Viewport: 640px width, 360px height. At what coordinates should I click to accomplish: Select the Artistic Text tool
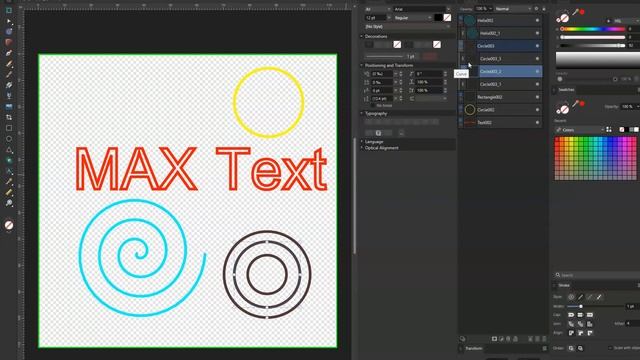9,171
